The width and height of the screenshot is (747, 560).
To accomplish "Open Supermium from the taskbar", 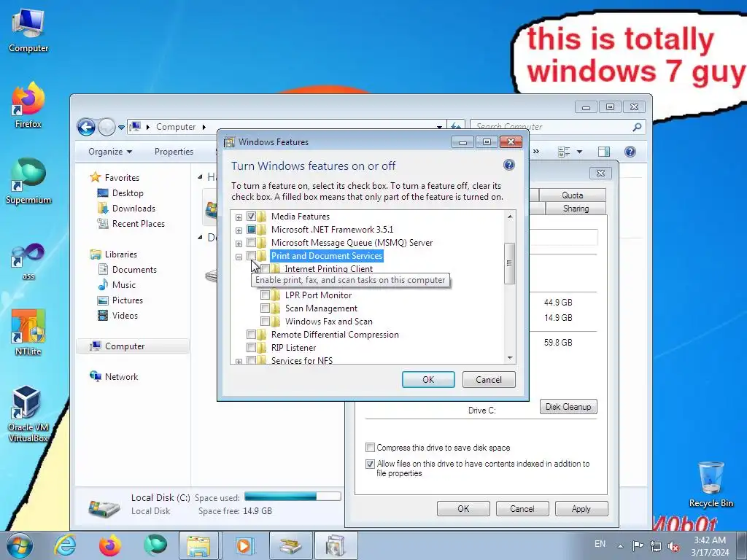I will coord(155,545).
